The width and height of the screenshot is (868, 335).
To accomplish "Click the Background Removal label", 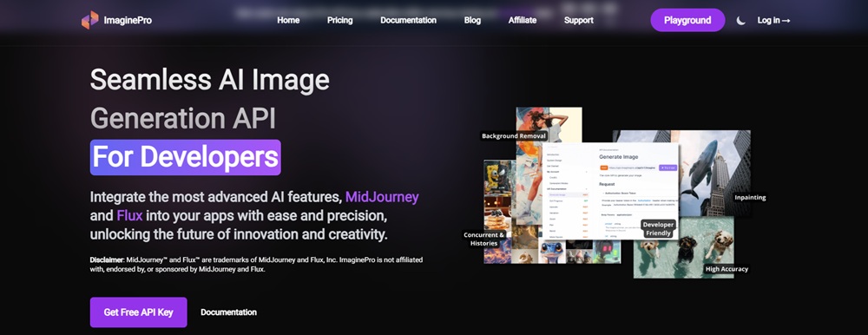I will pos(514,135).
